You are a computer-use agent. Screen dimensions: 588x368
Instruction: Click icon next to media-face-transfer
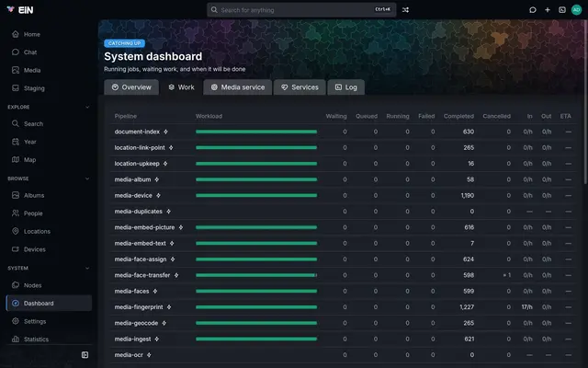pos(176,275)
